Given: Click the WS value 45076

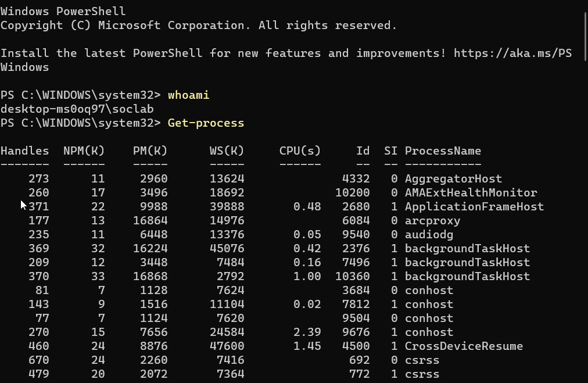Looking at the screenshot, I should [227, 248].
